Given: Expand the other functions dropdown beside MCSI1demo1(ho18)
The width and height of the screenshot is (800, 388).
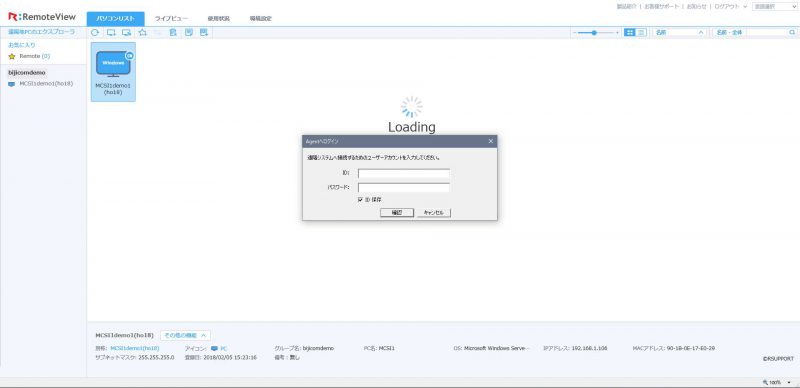Looking at the screenshot, I should [x=185, y=335].
